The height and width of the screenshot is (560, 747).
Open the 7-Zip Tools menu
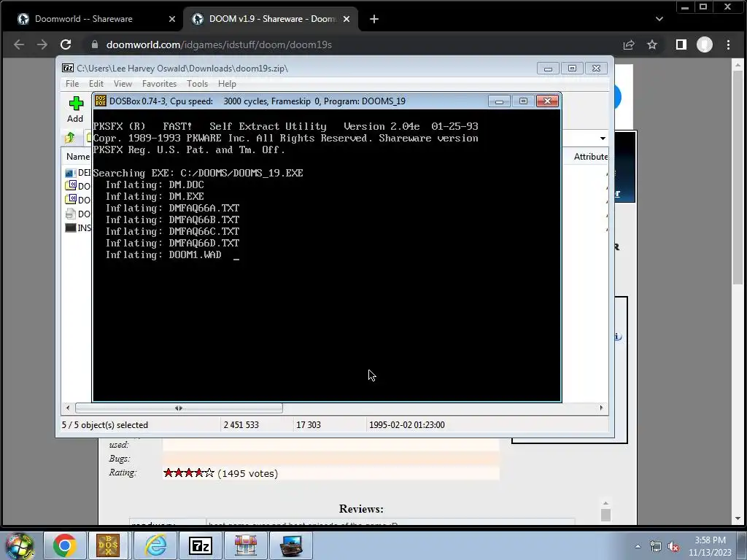197,83
